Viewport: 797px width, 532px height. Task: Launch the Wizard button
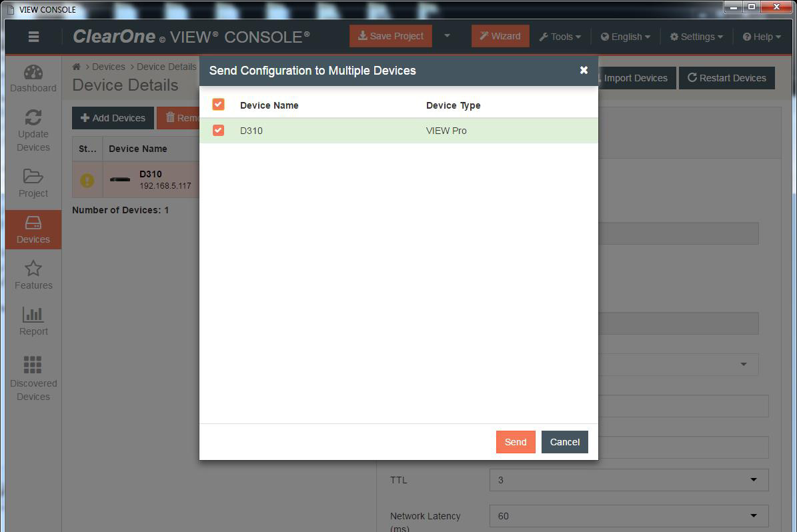click(x=500, y=36)
